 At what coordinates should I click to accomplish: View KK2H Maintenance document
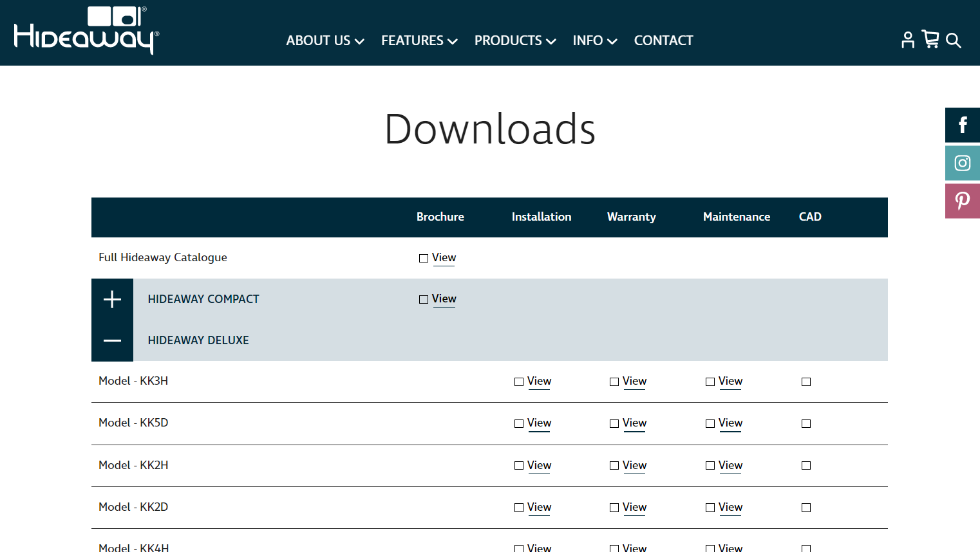724,466
